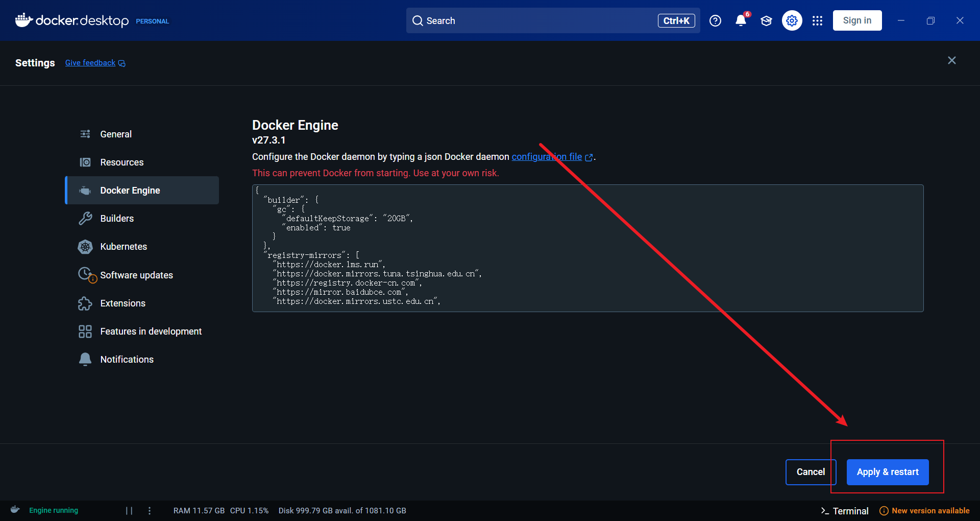Click the Cancel button
Screen dimensions: 980x521
(x=811, y=472)
